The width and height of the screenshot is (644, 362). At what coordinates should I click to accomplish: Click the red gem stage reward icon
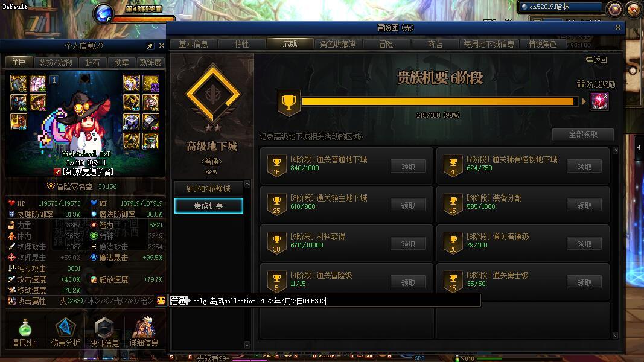pos(599,101)
